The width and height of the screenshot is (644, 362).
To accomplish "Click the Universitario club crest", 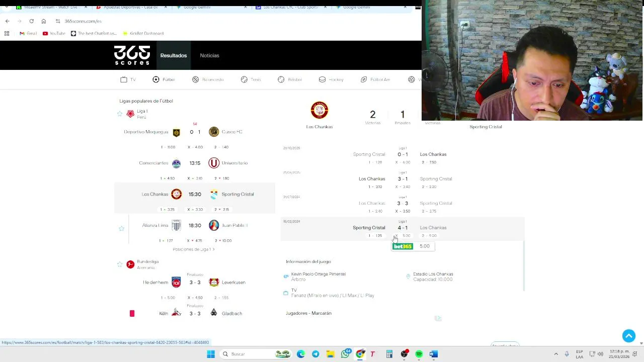I will tap(214, 163).
